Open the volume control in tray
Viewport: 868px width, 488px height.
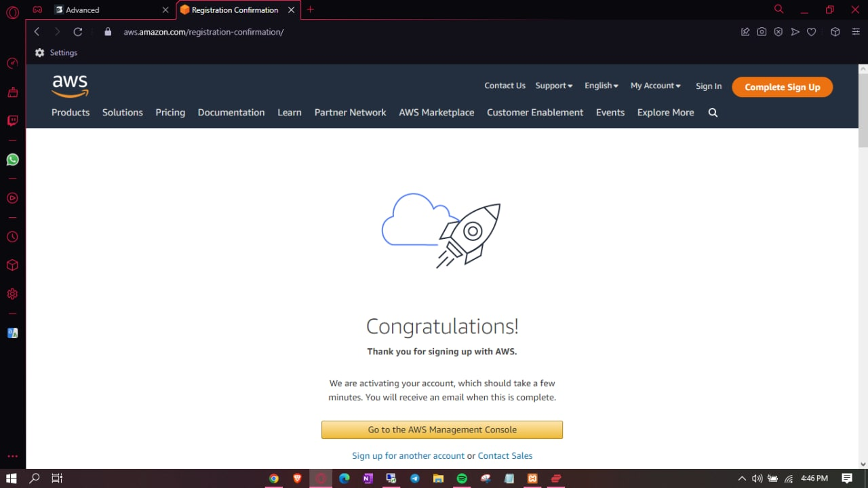tap(757, 478)
